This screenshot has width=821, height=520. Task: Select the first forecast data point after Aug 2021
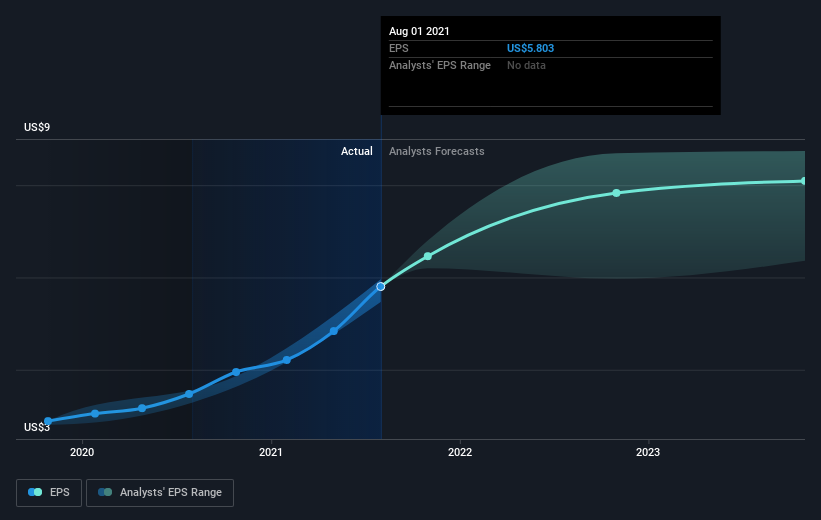pyautogui.click(x=428, y=256)
